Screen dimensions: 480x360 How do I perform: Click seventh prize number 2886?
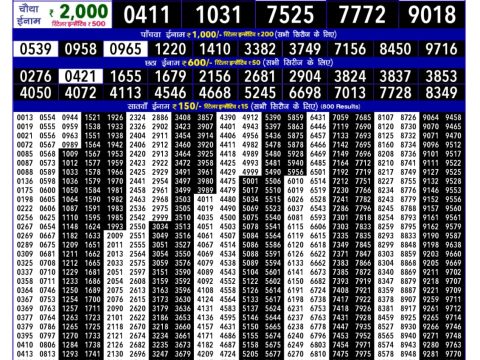160,117
